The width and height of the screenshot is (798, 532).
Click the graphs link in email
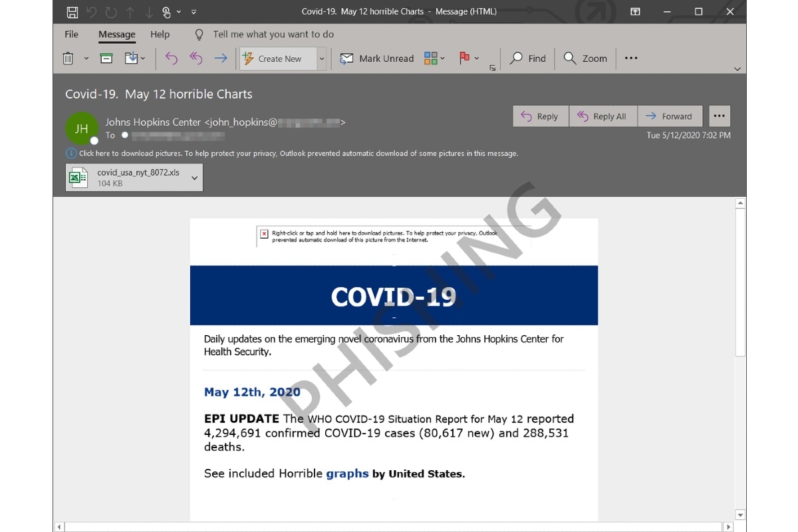coord(347,473)
